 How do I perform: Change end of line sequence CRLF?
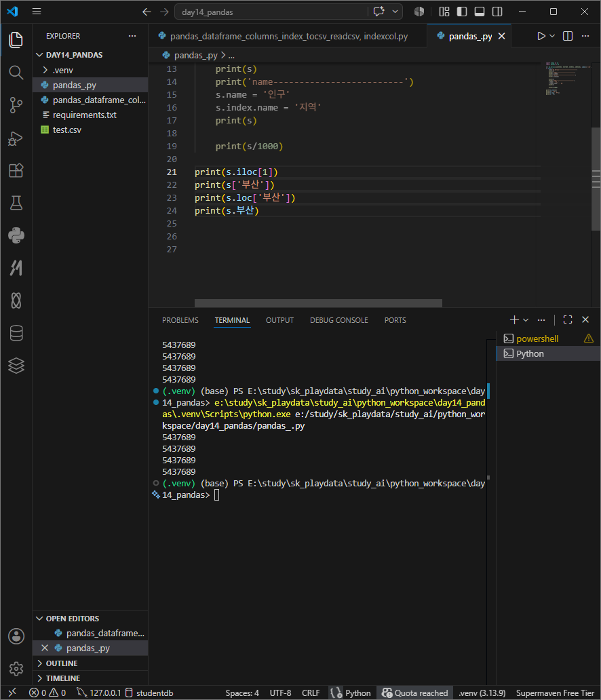(x=310, y=693)
